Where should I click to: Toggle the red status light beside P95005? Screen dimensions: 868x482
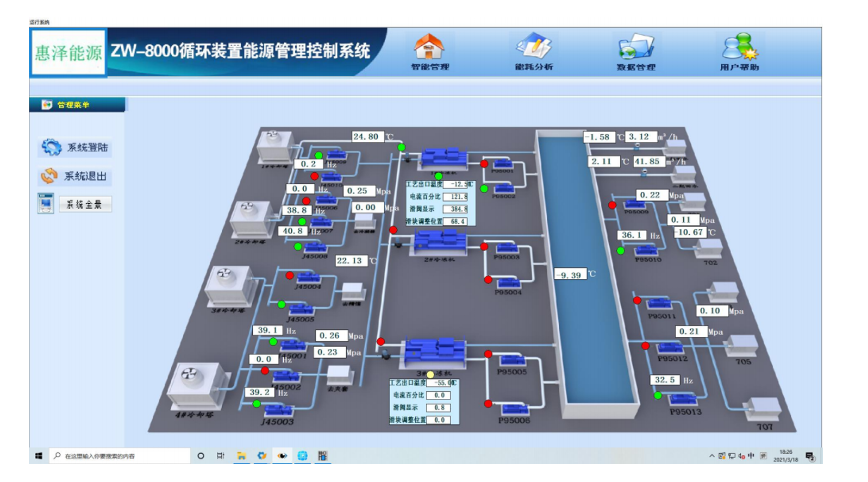[488, 354]
